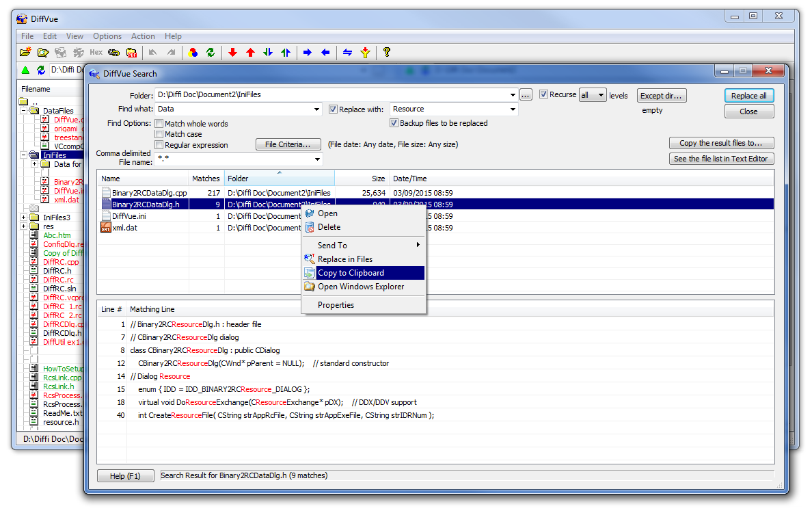Viewport: 812px width, 513px height.
Task: Click the Help (F1) button
Action: click(x=125, y=475)
